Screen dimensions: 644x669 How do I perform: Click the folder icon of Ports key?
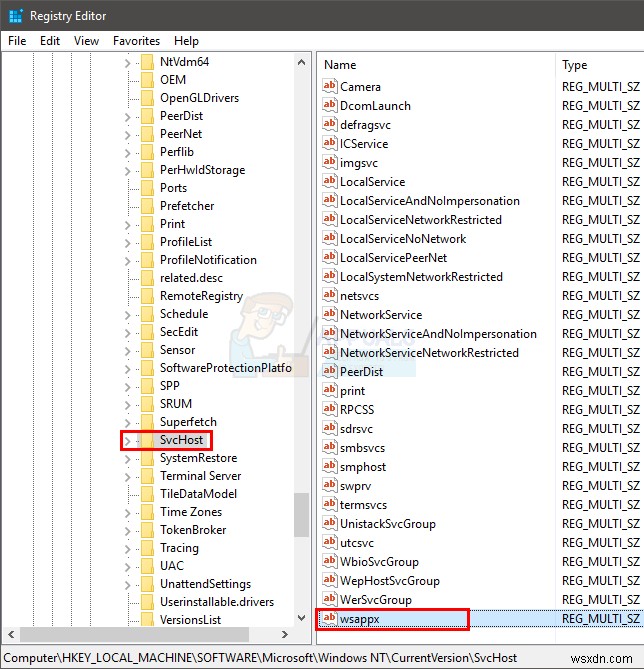pos(148,188)
